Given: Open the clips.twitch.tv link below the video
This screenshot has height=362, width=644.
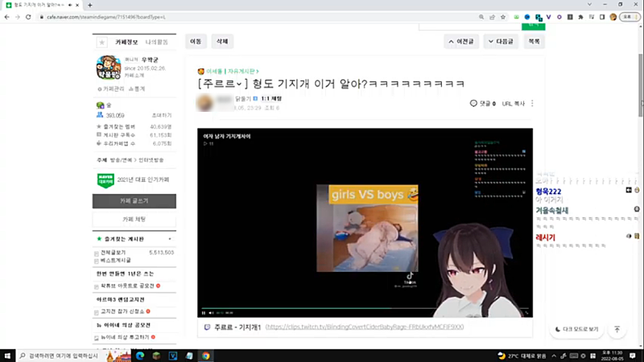Looking at the screenshot, I should click(365, 327).
